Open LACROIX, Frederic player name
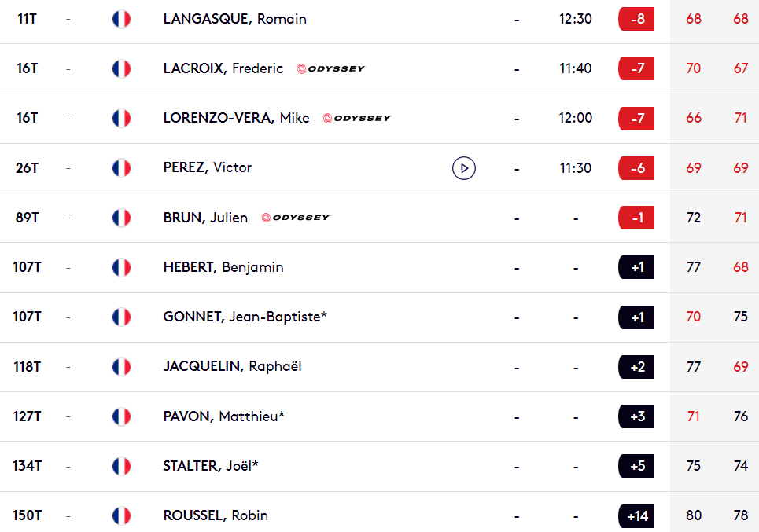This screenshot has width=759, height=532. (223, 68)
